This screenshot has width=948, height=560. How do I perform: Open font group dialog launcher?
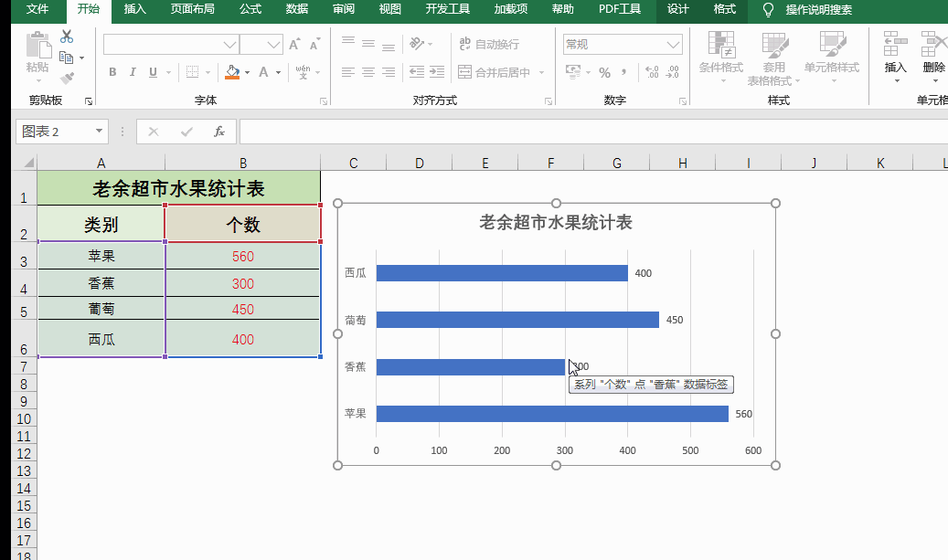[324, 101]
